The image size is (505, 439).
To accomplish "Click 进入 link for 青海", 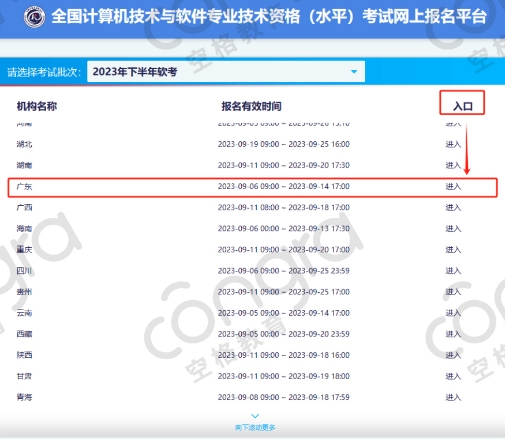I will tap(453, 397).
